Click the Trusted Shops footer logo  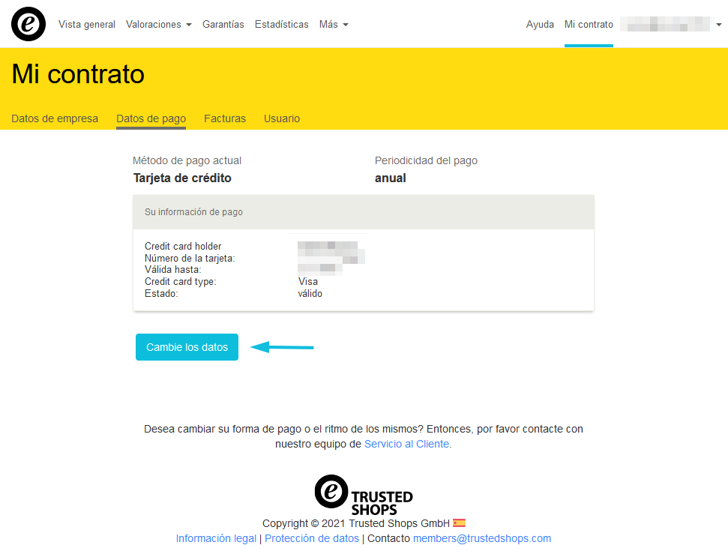pyautogui.click(x=364, y=495)
